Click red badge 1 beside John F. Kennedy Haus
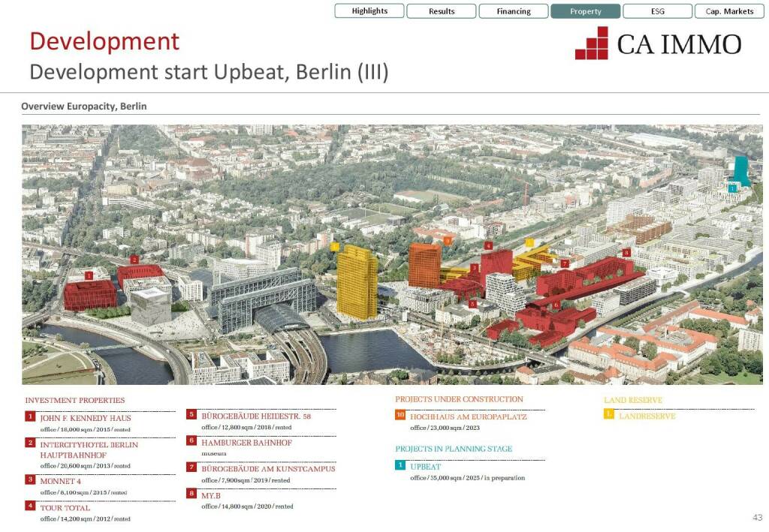Image resolution: width=769 pixels, height=532 pixels. click(30, 416)
